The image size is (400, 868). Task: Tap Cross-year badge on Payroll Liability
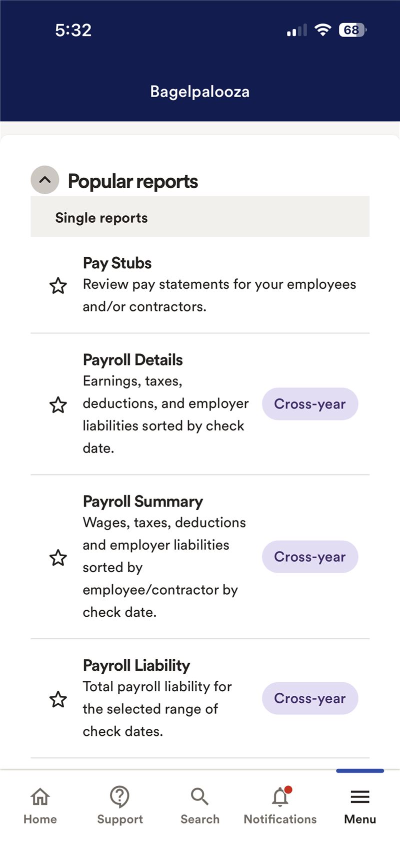point(310,698)
